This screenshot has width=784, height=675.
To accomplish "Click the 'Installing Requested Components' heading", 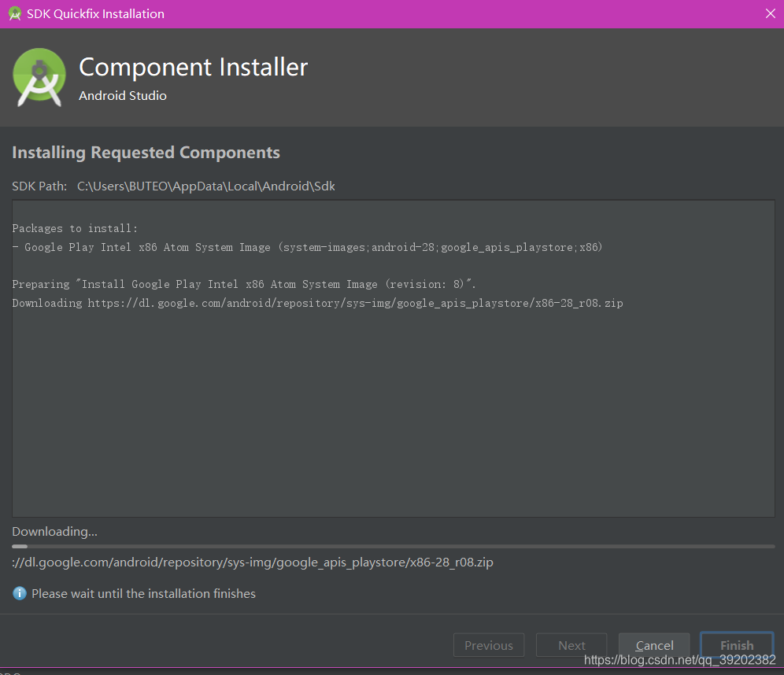I will 146,153.
